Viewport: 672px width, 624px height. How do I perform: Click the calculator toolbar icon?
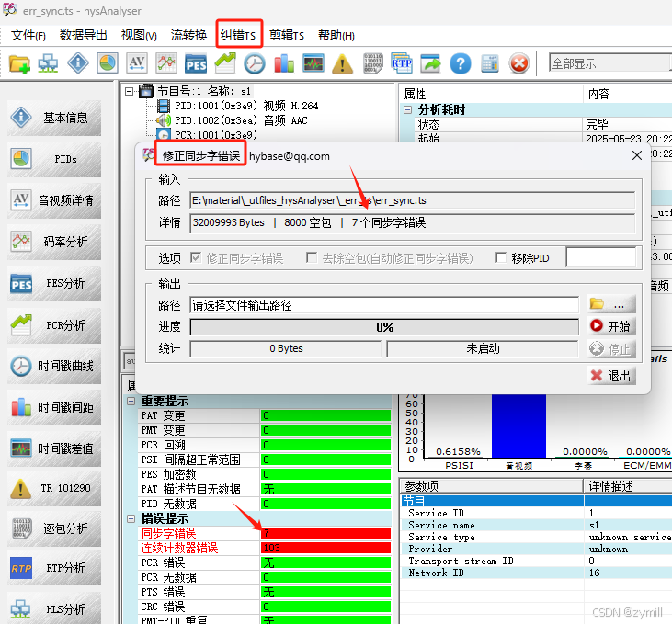pos(489,63)
